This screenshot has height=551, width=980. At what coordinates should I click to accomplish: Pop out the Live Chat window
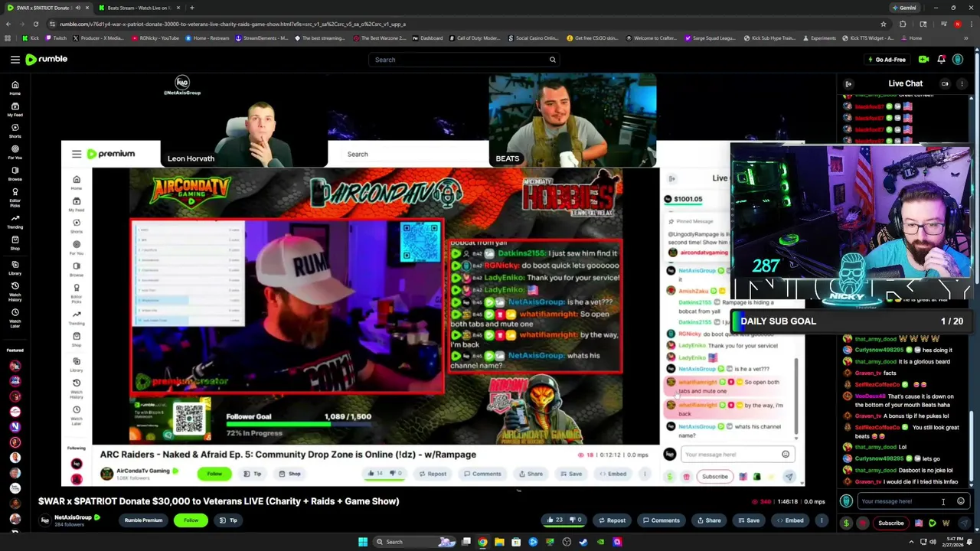click(x=945, y=83)
